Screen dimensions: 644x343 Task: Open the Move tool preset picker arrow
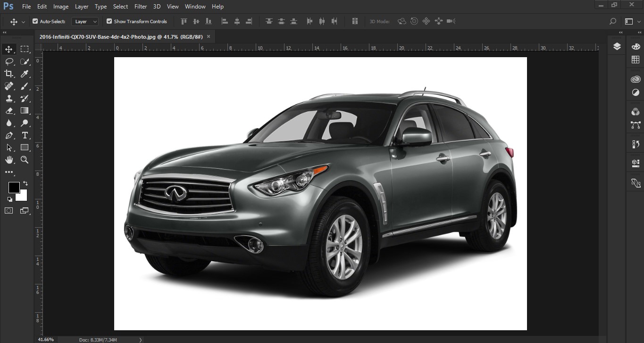coord(23,22)
